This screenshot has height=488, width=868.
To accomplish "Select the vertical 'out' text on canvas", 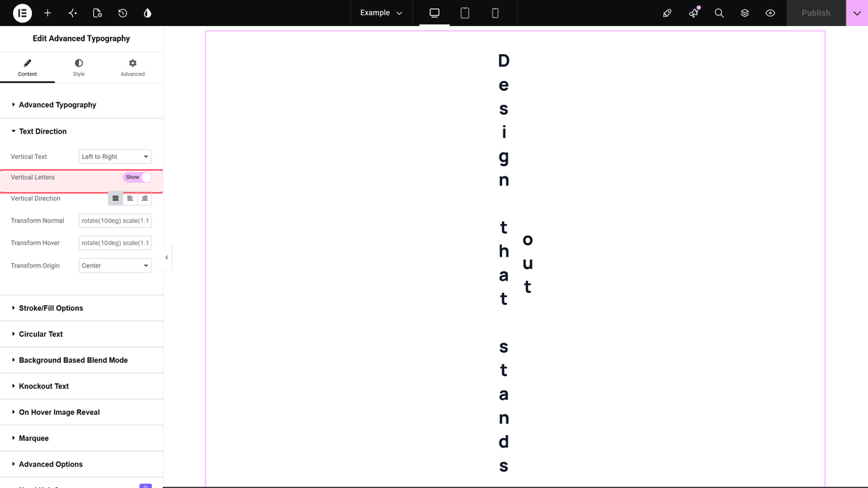I will [x=527, y=264].
